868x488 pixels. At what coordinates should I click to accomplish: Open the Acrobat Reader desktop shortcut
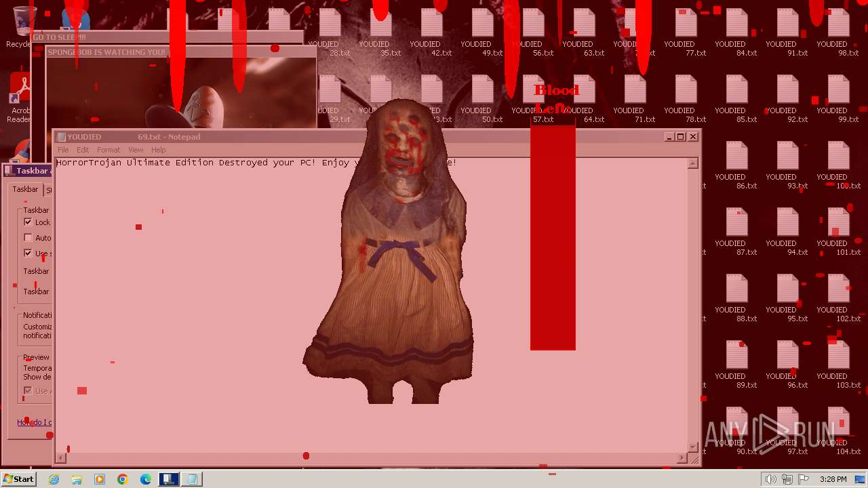[20, 99]
